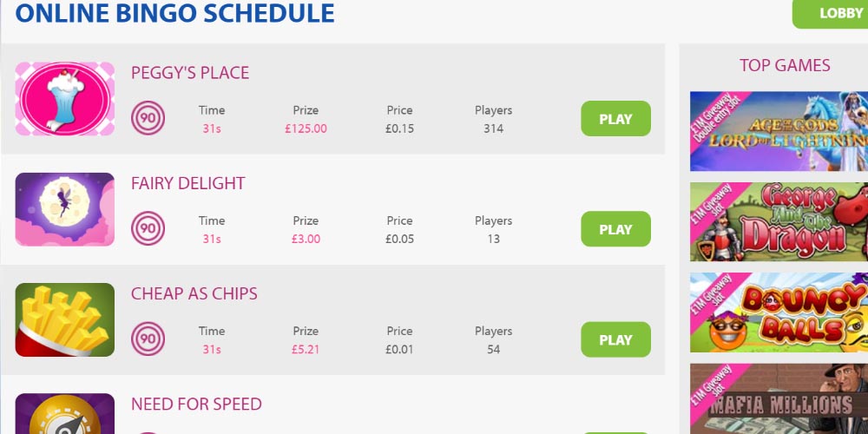Select the Cheap As Chips title
This screenshot has width=868, height=434.
[x=194, y=293]
